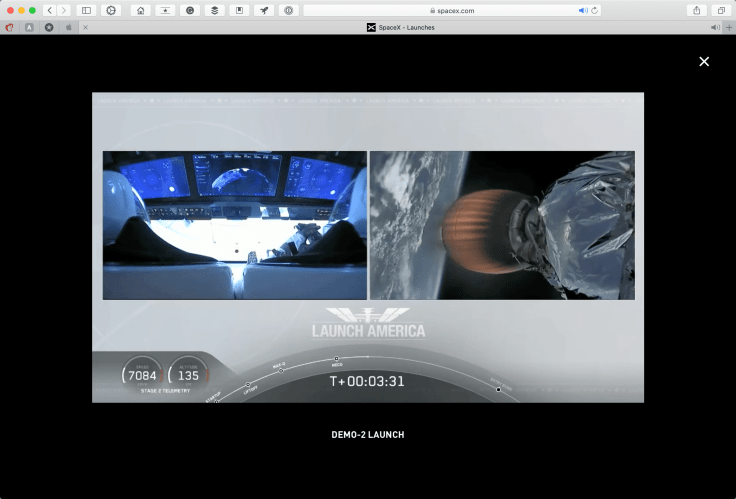The image size is (736, 499).
Task: Click the MAX-Q timeline marker
Action: point(281,371)
